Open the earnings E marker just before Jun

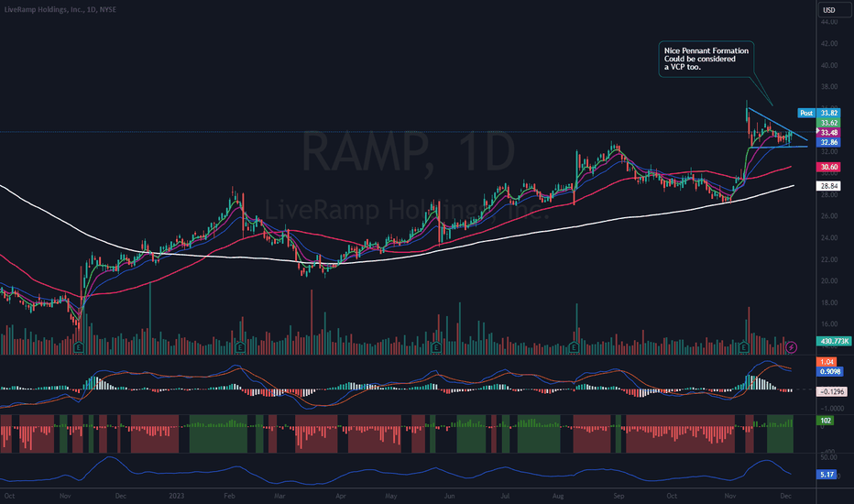pyautogui.click(x=436, y=347)
